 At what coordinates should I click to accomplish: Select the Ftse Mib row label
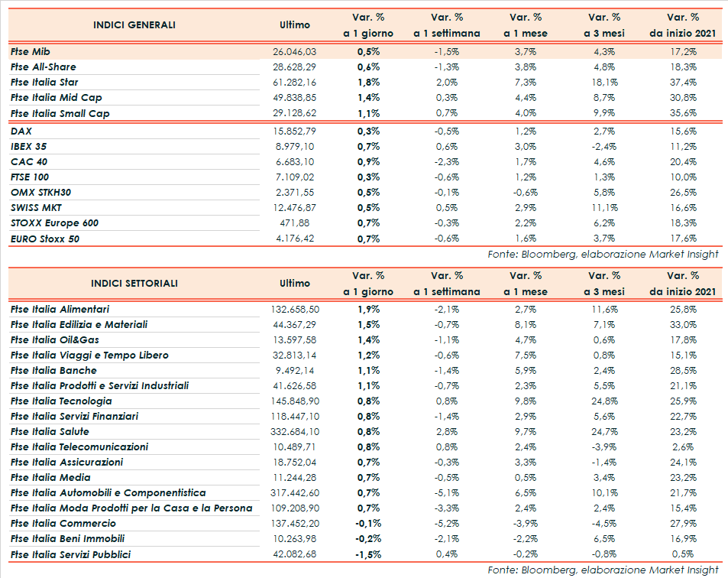31,51
